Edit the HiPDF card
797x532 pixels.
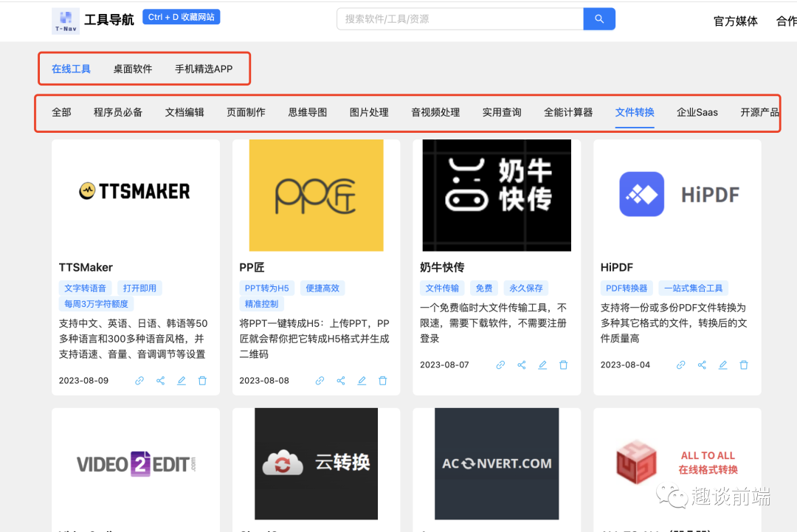[x=722, y=365]
